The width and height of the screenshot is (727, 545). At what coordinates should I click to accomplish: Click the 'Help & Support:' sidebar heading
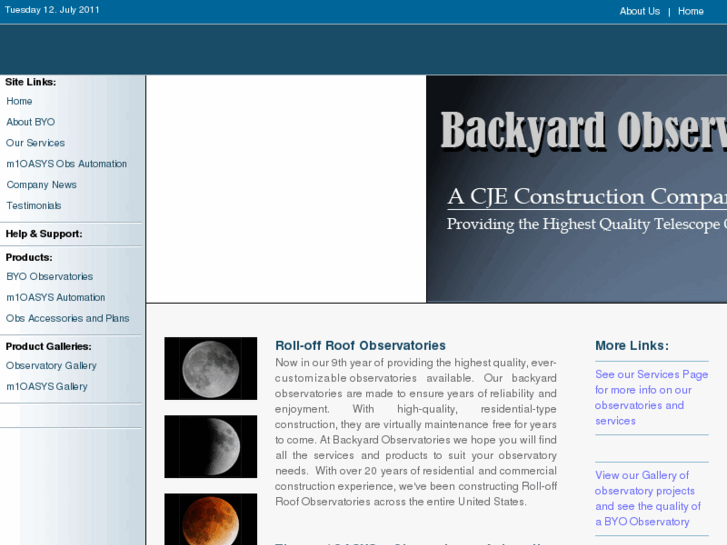click(x=44, y=234)
